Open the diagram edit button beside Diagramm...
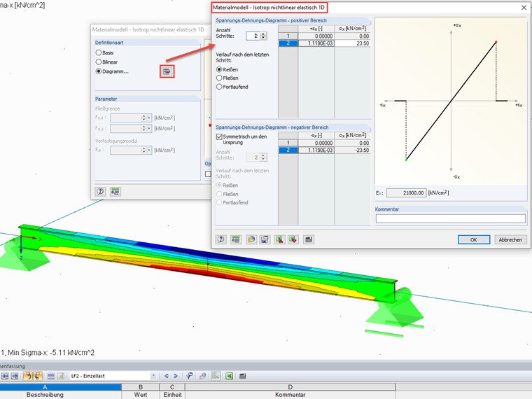The image size is (532, 399). click(x=167, y=71)
